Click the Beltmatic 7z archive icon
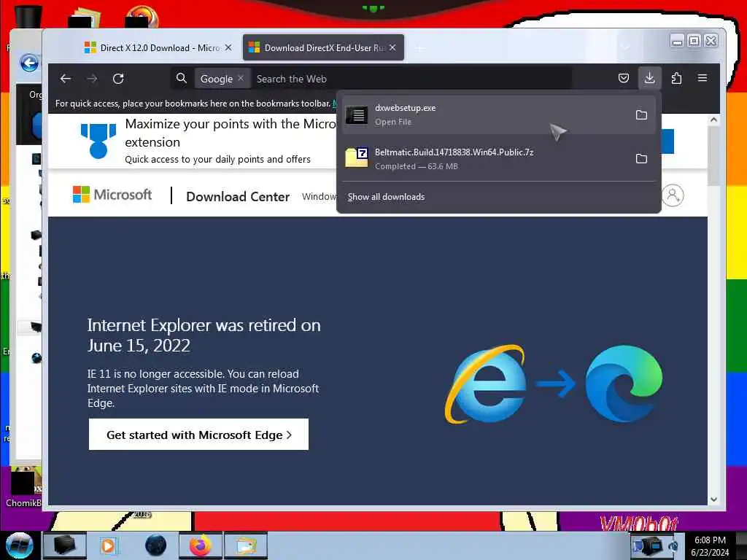This screenshot has width=747, height=560. click(356, 157)
